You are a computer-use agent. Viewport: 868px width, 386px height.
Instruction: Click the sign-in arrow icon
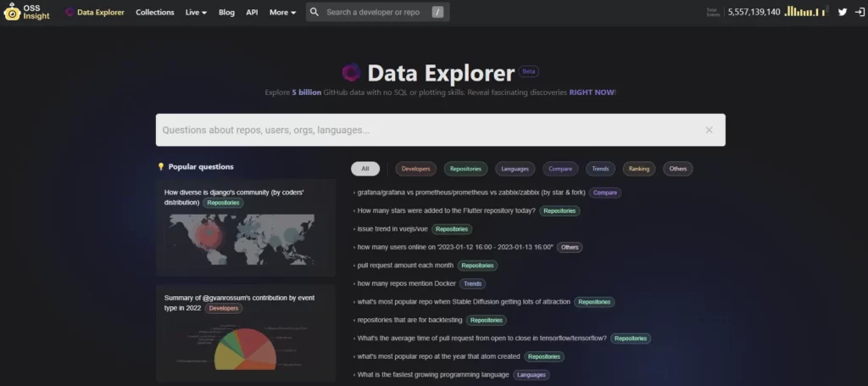(x=860, y=12)
